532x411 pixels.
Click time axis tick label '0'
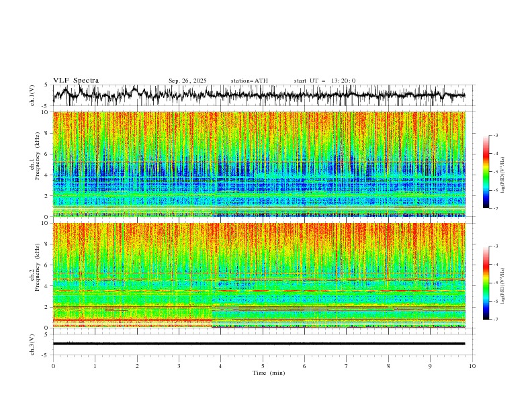(x=53, y=366)
